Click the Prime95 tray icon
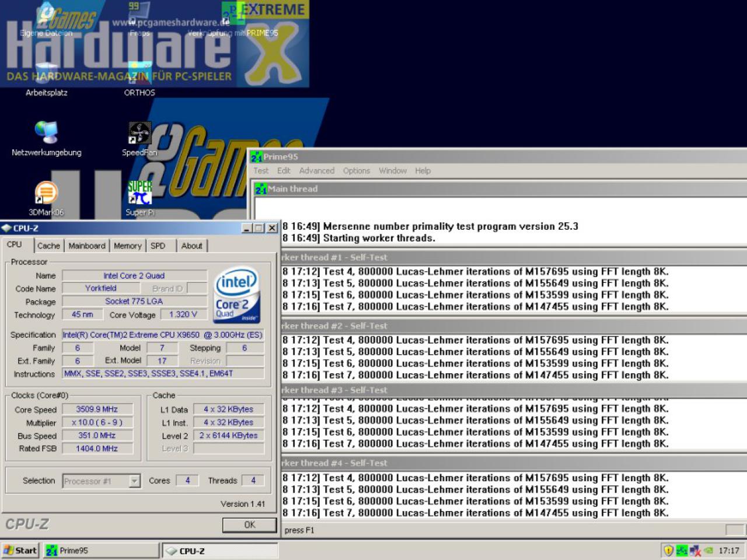The width and height of the screenshot is (747, 560). (x=681, y=550)
